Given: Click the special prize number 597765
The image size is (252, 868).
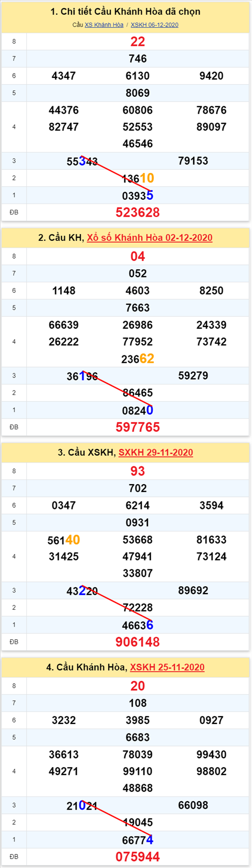Looking at the screenshot, I should pyautogui.click(x=138, y=427).
